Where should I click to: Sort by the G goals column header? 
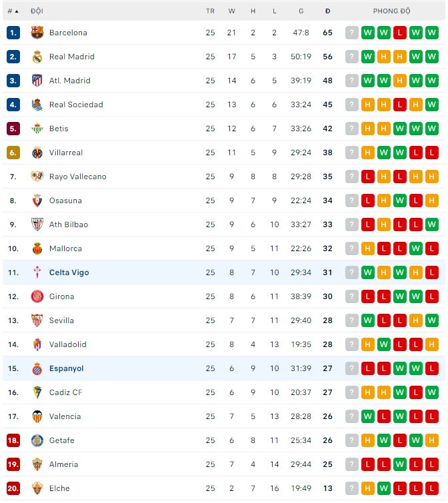[x=301, y=11]
